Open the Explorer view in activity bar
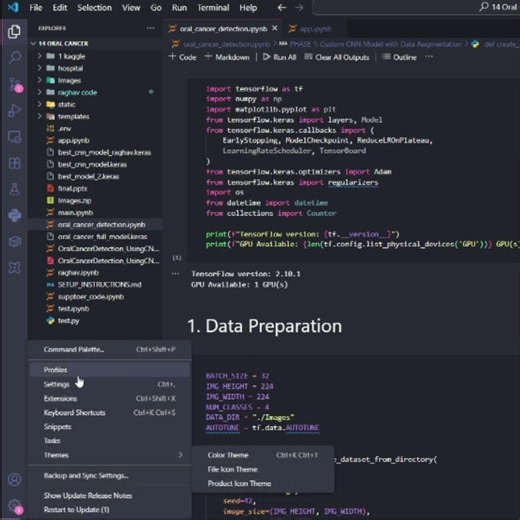Screen dimensions: 520x520 point(14,32)
